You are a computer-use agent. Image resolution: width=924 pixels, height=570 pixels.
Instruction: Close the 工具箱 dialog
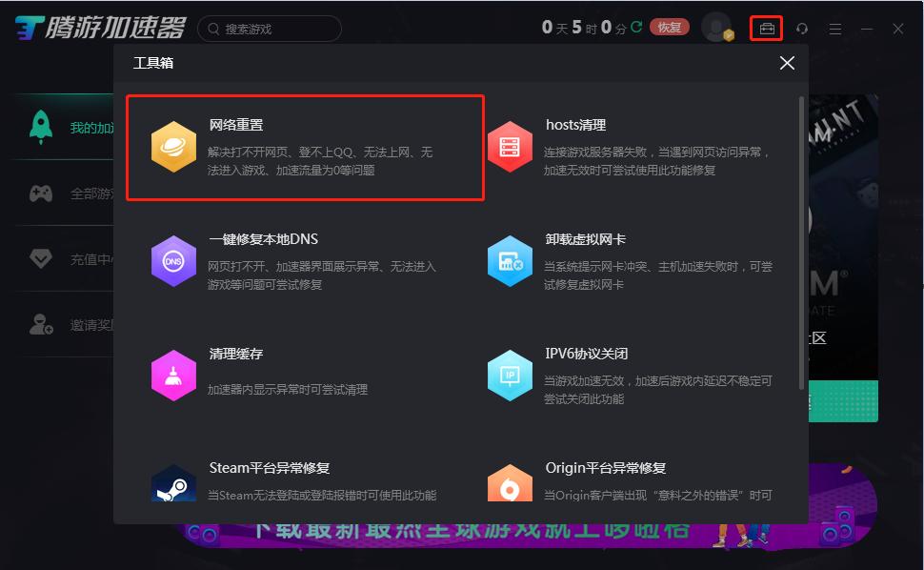(787, 63)
